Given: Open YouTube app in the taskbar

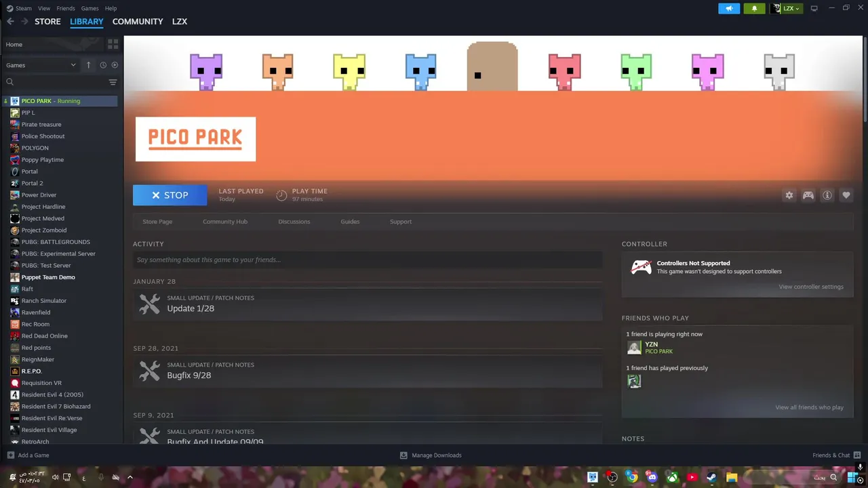Looking at the screenshot, I should coord(692,477).
